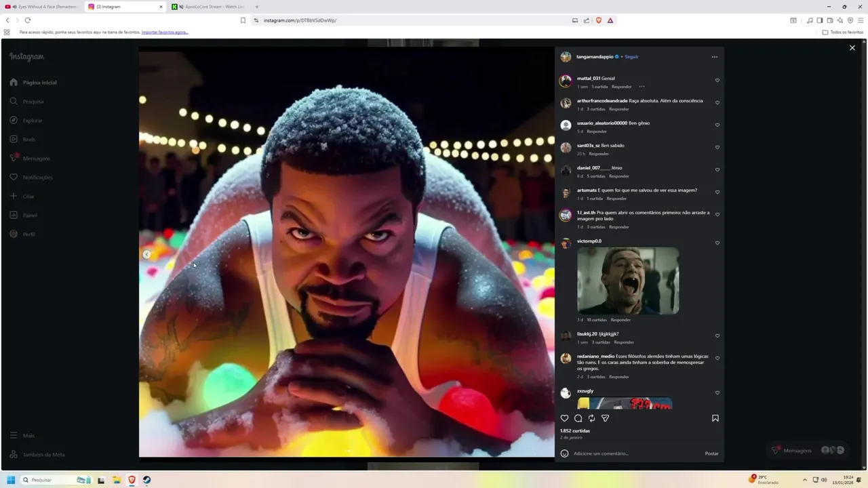This screenshot has width=868, height=488.
Task: Switch to the ApoloCore Stream tab
Action: coord(209,7)
